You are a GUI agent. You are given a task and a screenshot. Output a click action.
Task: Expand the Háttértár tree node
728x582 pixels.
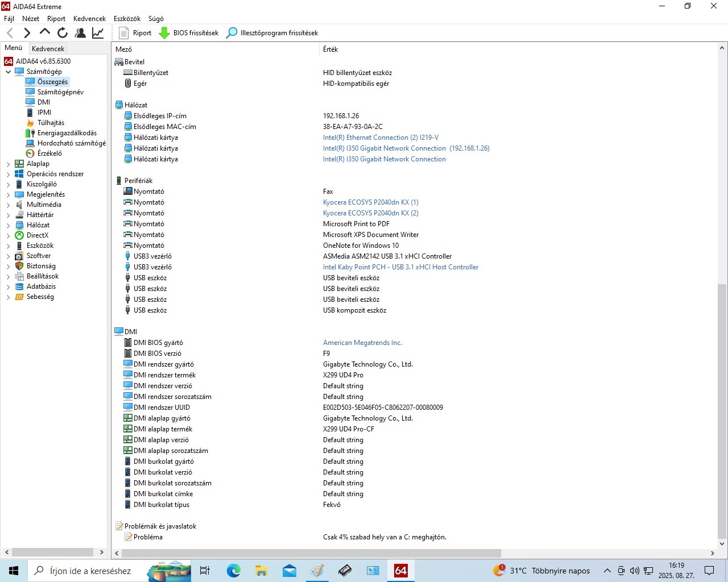(x=8, y=215)
